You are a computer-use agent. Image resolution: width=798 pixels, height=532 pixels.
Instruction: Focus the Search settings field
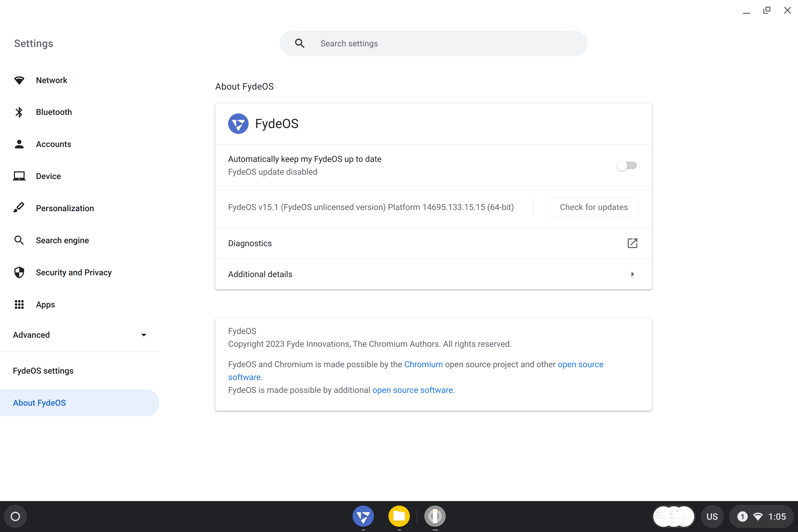point(434,43)
